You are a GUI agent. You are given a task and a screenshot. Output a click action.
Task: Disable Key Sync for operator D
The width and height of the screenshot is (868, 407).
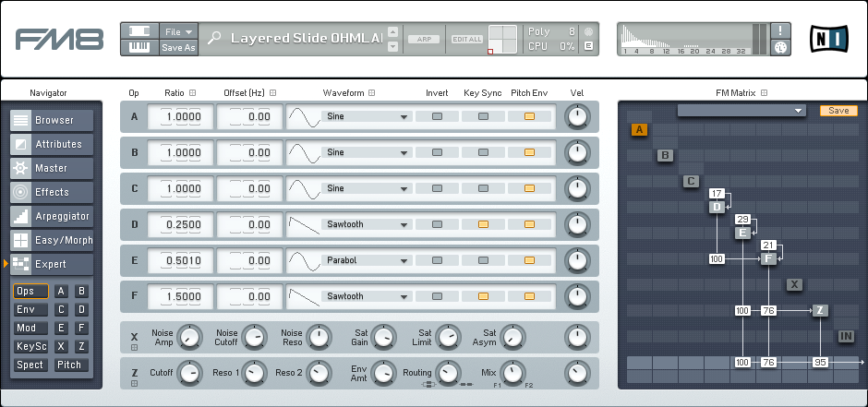coord(483,224)
